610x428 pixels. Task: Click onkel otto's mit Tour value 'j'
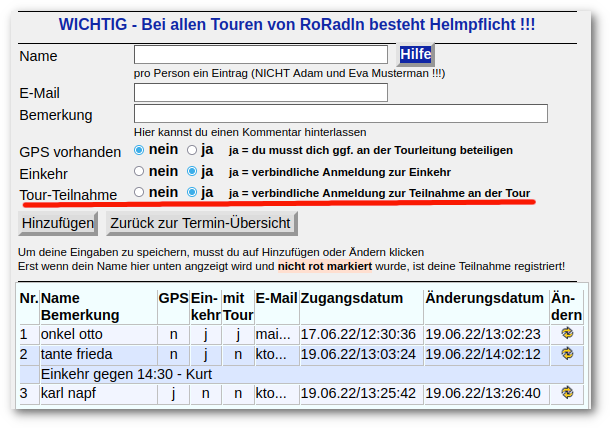click(238, 335)
